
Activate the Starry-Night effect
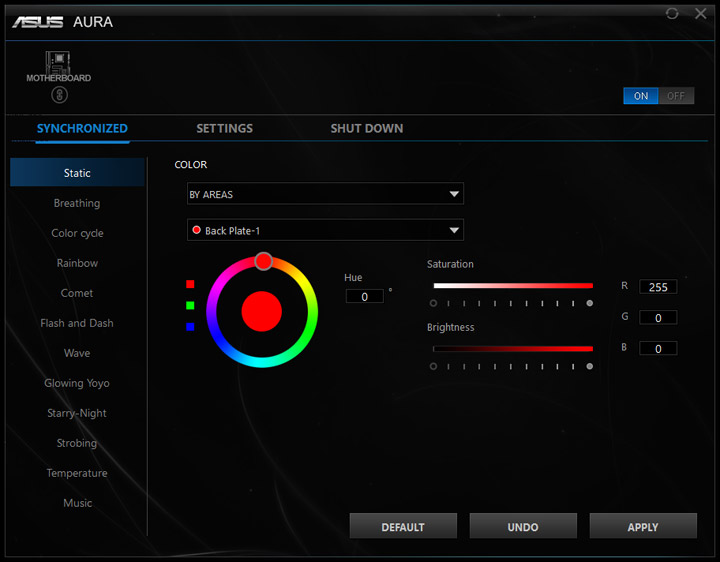[77, 413]
